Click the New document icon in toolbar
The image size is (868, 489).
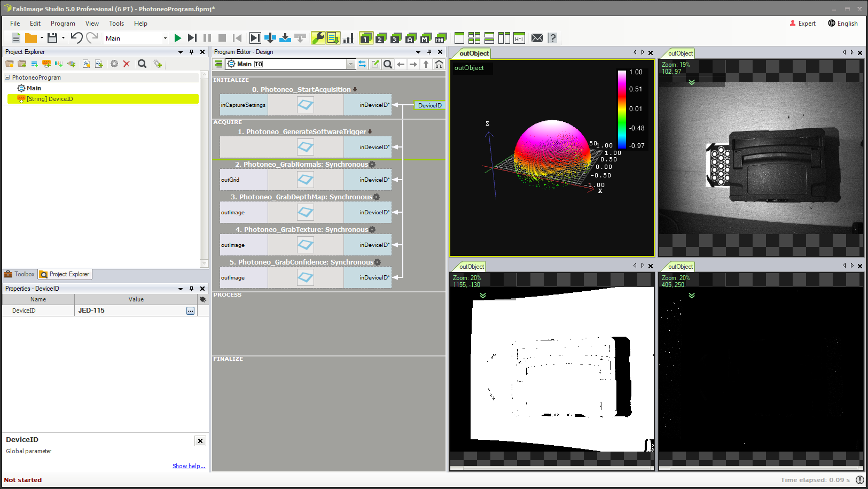coord(16,38)
